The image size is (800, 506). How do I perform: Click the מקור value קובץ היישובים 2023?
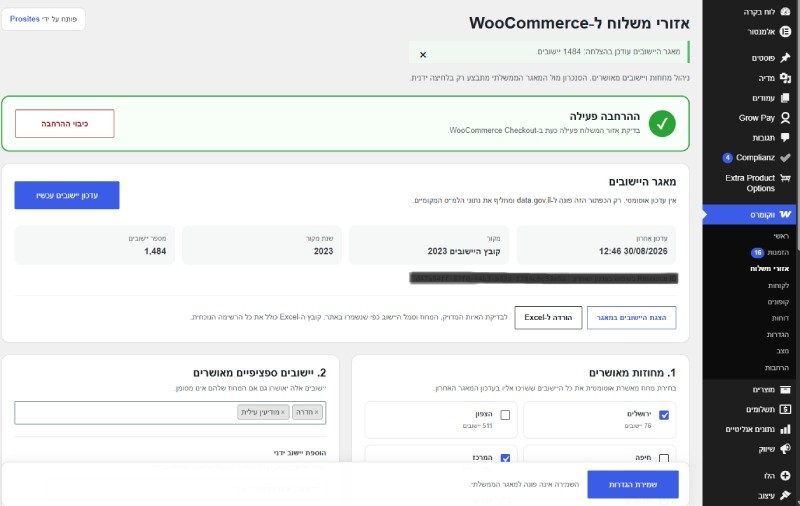(x=464, y=251)
